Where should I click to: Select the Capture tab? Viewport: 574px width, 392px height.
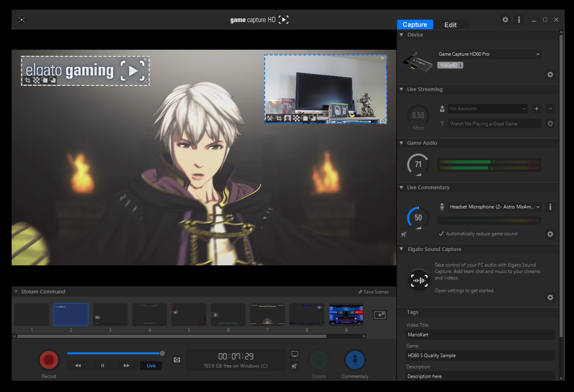pyautogui.click(x=415, y=24)
